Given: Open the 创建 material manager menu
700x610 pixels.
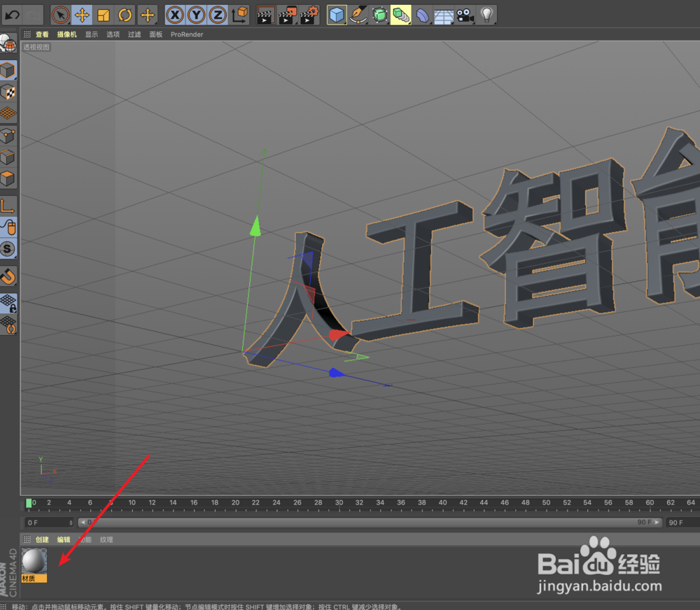Looking at the screenshot, I should pos(42,539).
